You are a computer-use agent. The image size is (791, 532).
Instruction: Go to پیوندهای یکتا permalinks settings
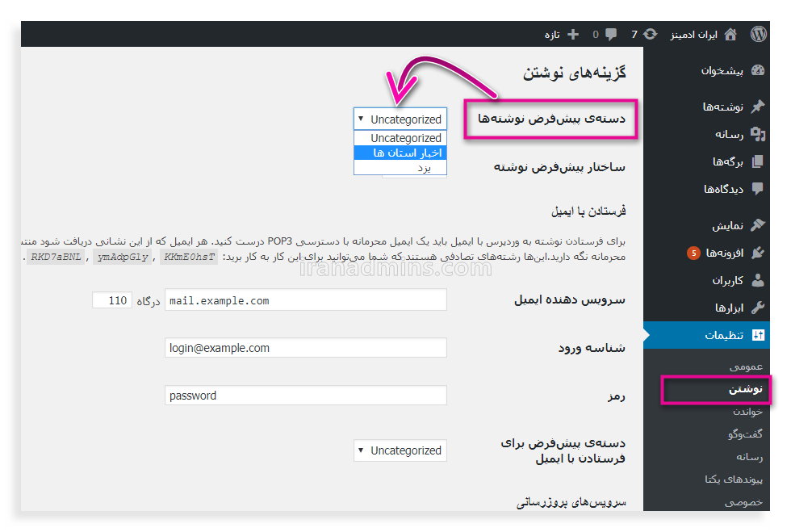734,480
